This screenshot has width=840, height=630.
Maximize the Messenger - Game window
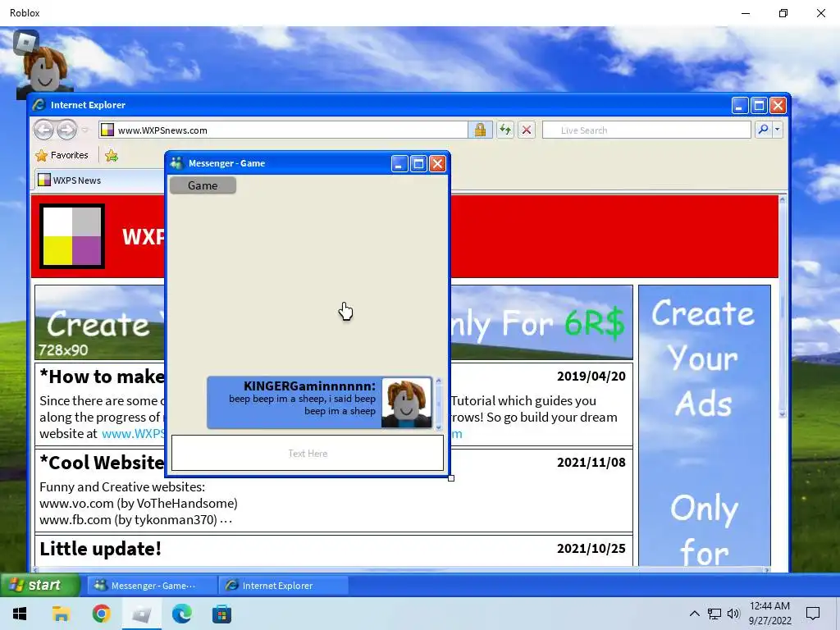point(418,163)
